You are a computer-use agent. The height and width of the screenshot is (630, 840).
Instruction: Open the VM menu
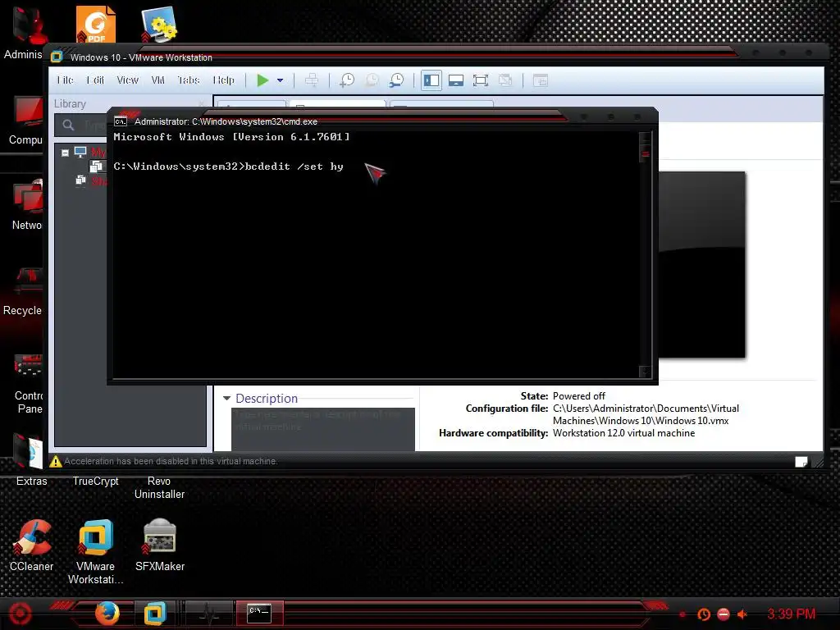pos(158,80)
